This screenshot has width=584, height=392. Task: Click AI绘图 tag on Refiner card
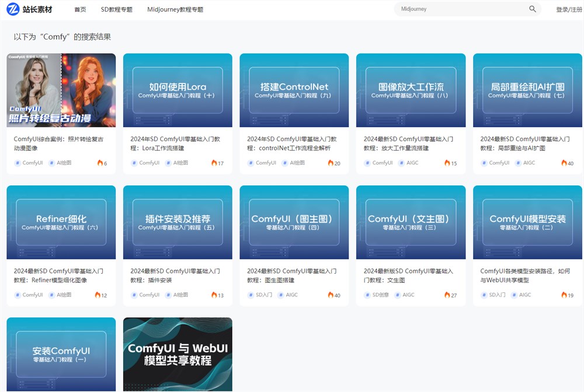(60, 295)
